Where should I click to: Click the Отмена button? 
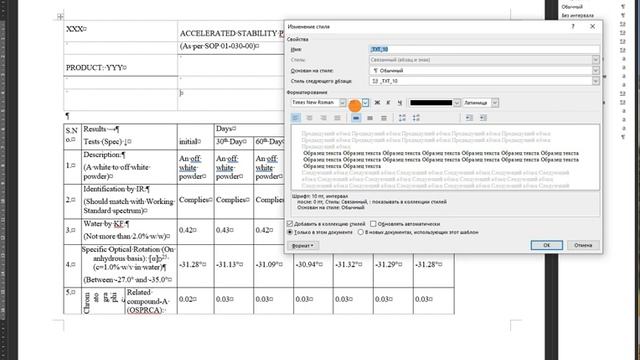click(x=583, y=245)
